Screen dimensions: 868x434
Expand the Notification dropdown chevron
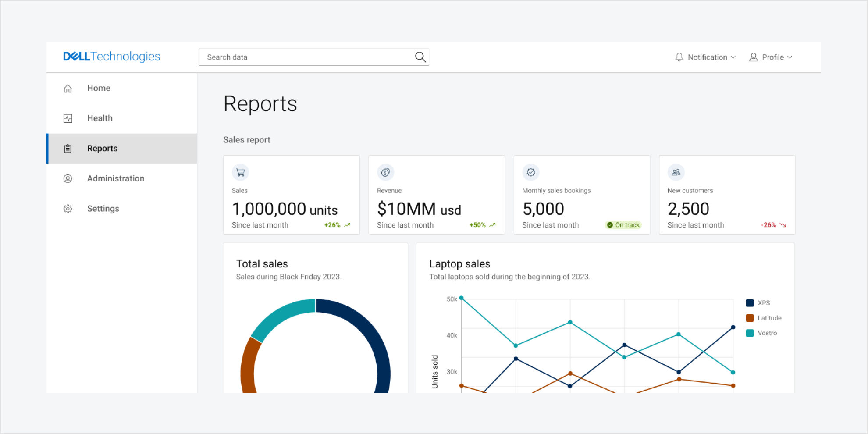pyautogui.click(x=734, y=57)
